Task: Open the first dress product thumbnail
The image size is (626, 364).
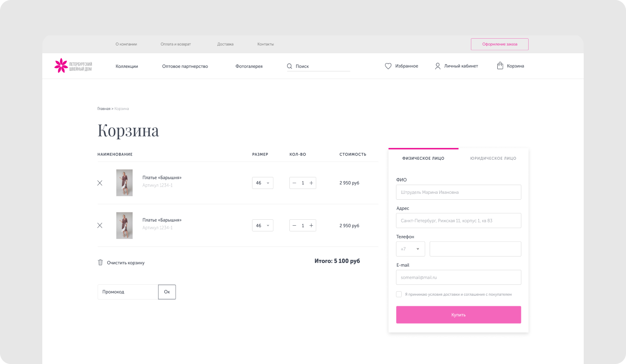Action: 124,183
